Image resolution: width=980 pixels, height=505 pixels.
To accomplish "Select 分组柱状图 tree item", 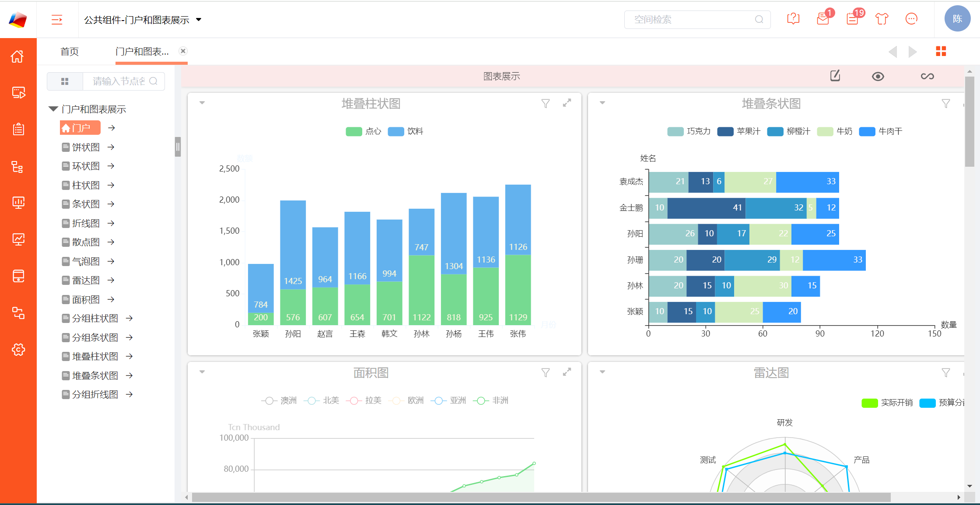I will (x=90, y=318).
